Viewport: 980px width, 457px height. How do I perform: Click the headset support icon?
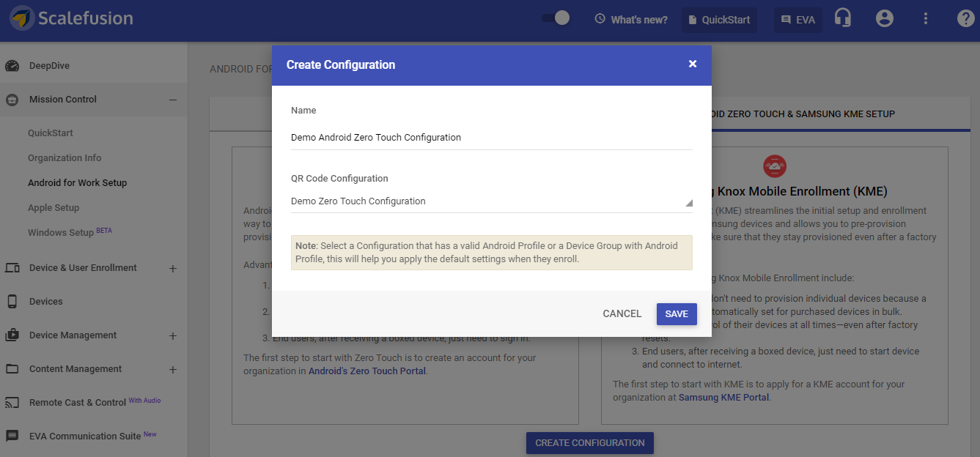pyautogui.click(x=843, y=18)
